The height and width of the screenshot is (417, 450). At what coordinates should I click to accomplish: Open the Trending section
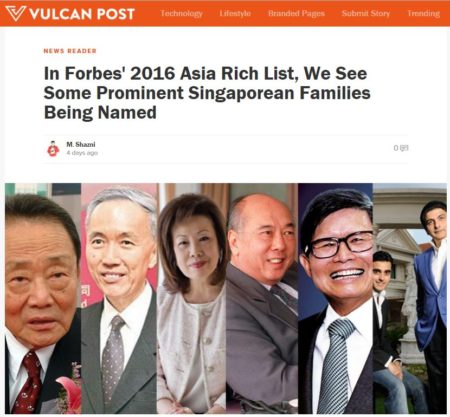[x=423, y=13]
